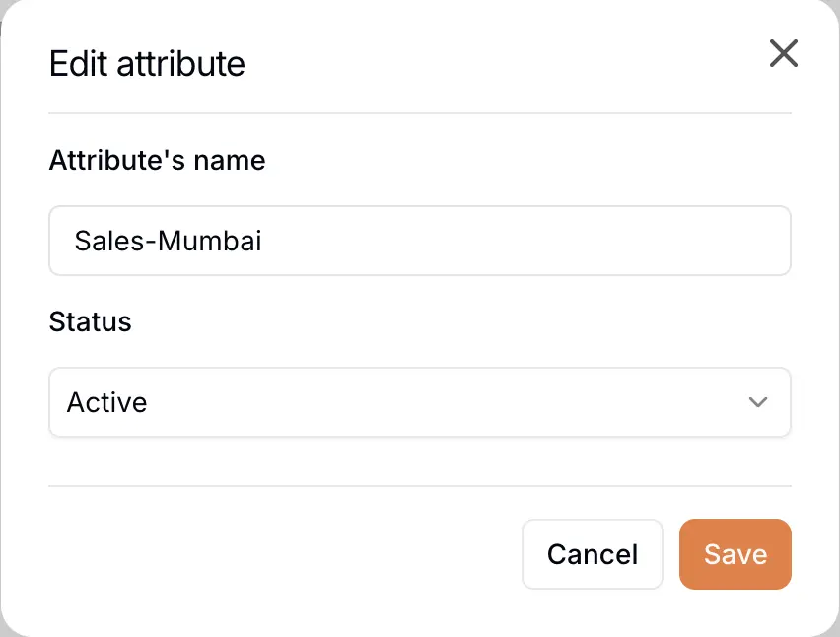This screenshot has width=840, height=637.
Task: Click the Status label
Action: pos(90,321)
